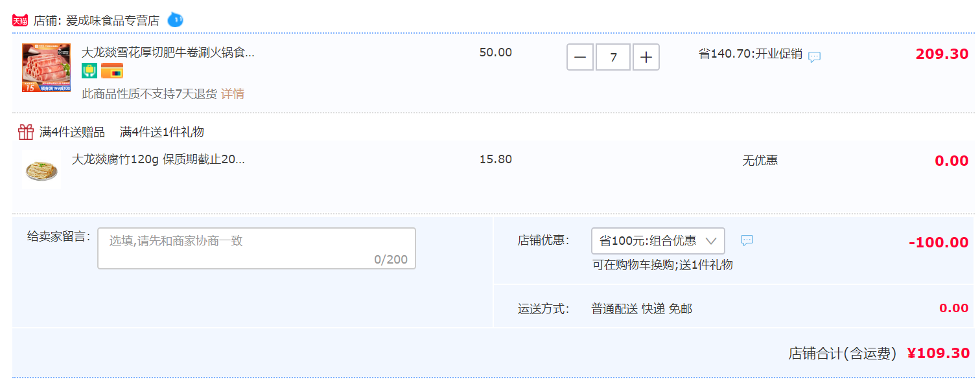Click the 省140.70:开业促销 discount text
Screen dimensions: 980x386
coord(751,54)
